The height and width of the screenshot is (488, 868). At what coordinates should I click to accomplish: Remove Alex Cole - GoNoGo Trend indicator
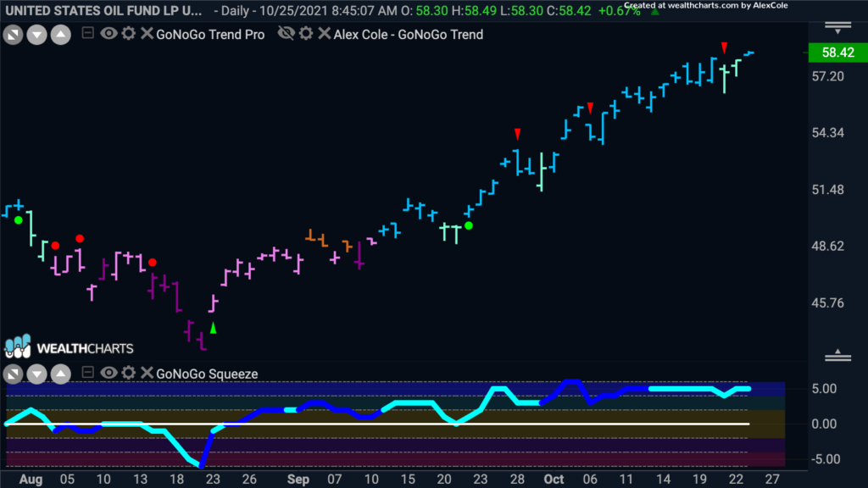click(325, 34)
